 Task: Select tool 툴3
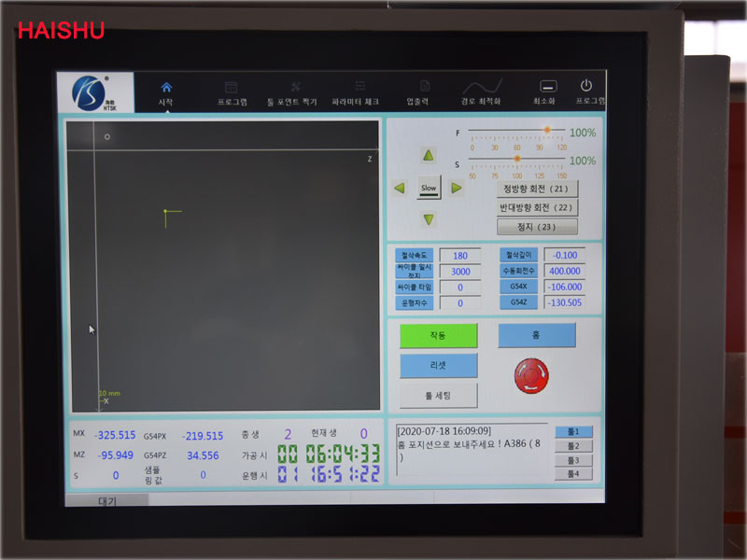point(573,460)
